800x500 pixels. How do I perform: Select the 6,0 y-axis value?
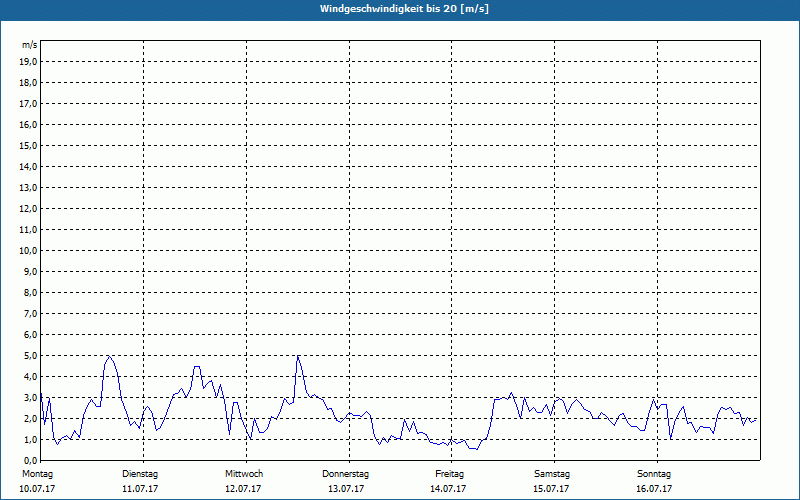30,334
